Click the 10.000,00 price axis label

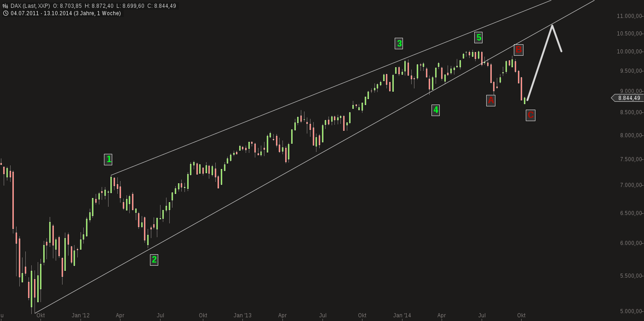coord(629,51)
